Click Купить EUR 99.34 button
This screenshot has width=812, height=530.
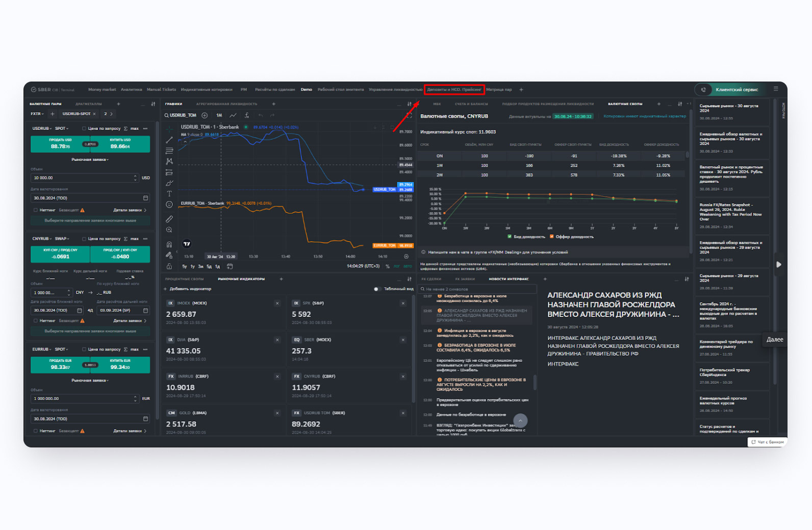click(120, 364)
